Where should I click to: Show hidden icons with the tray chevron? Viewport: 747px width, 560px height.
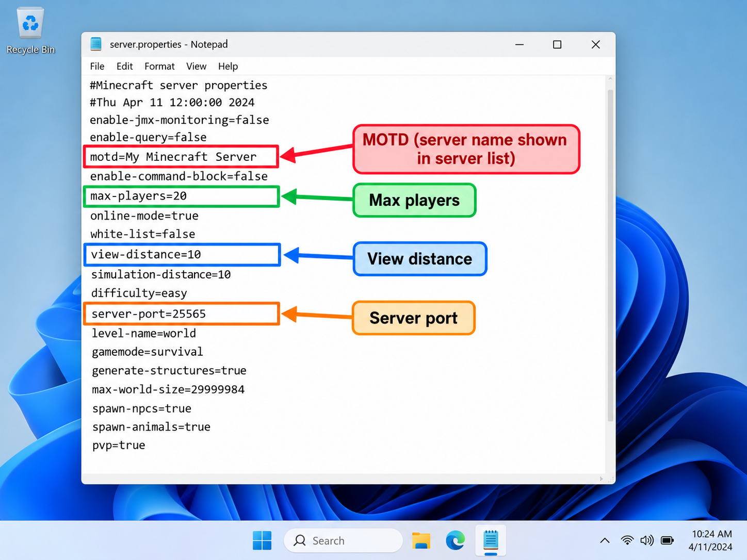point(605,540)
